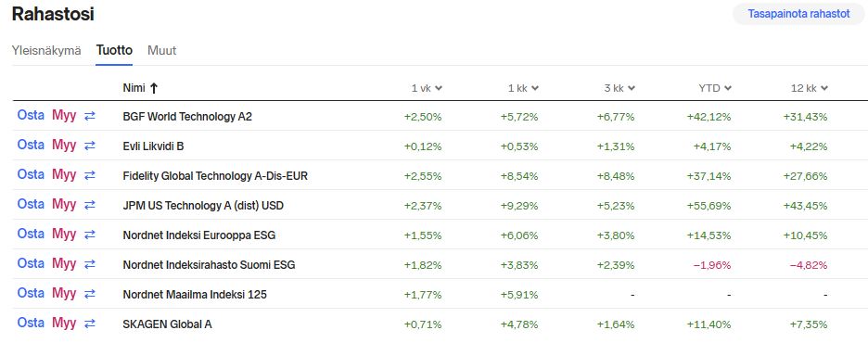Open the JPM US Technology fund name

pyautogui.click(x=203, y=206)
